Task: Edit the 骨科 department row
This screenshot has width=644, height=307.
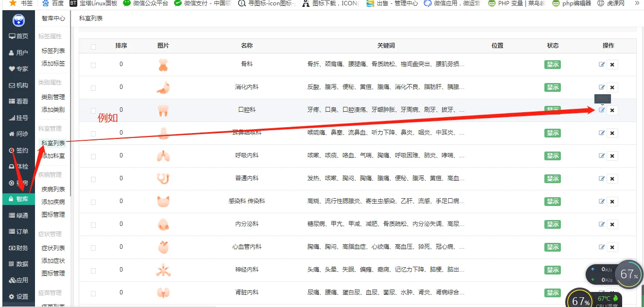Action: (602, 65)
